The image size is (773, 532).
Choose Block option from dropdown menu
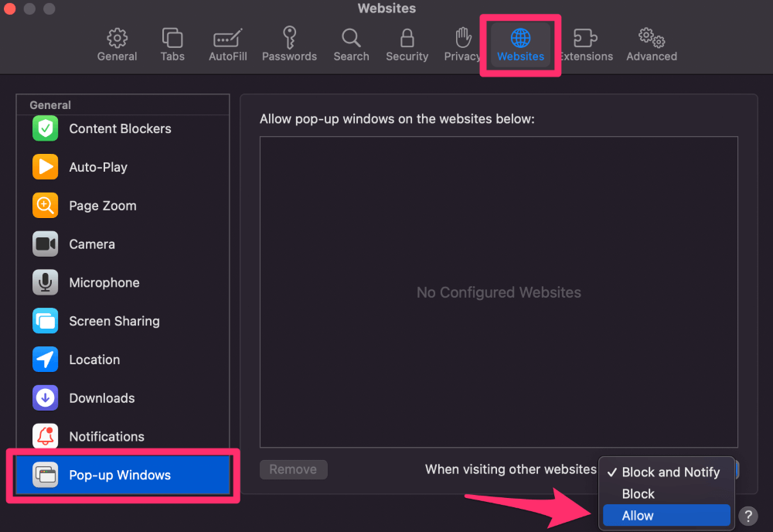click(666, 493)
